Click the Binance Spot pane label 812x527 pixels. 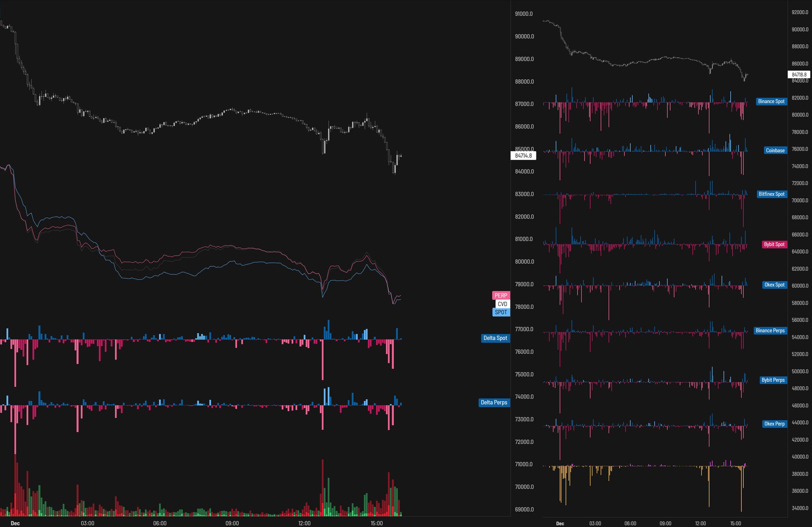tap(771, 101)
